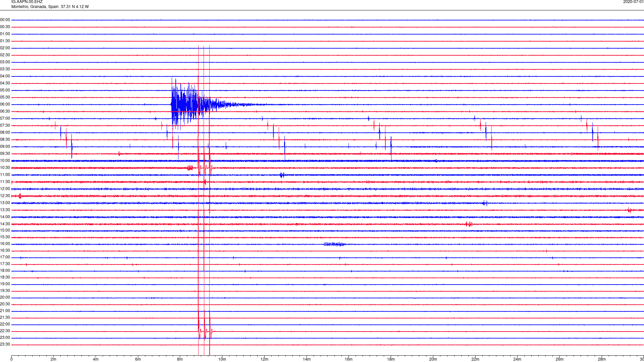
Task: Click the red burst near end of 13:30 trace
Action: [630, 210]
